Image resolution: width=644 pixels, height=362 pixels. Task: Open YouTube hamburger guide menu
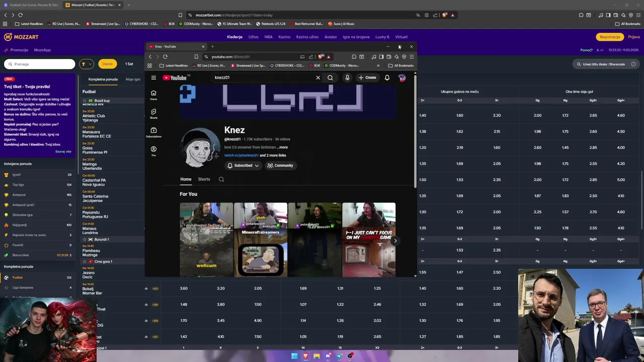[153, 77]
